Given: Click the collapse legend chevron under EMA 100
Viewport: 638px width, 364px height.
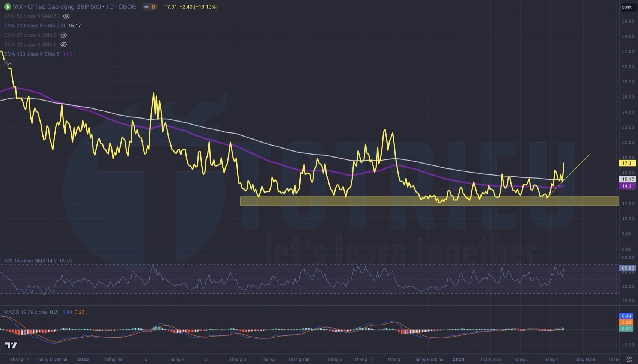Looking at the screenshot, I should pyautogui.click(x=10, y=64).
